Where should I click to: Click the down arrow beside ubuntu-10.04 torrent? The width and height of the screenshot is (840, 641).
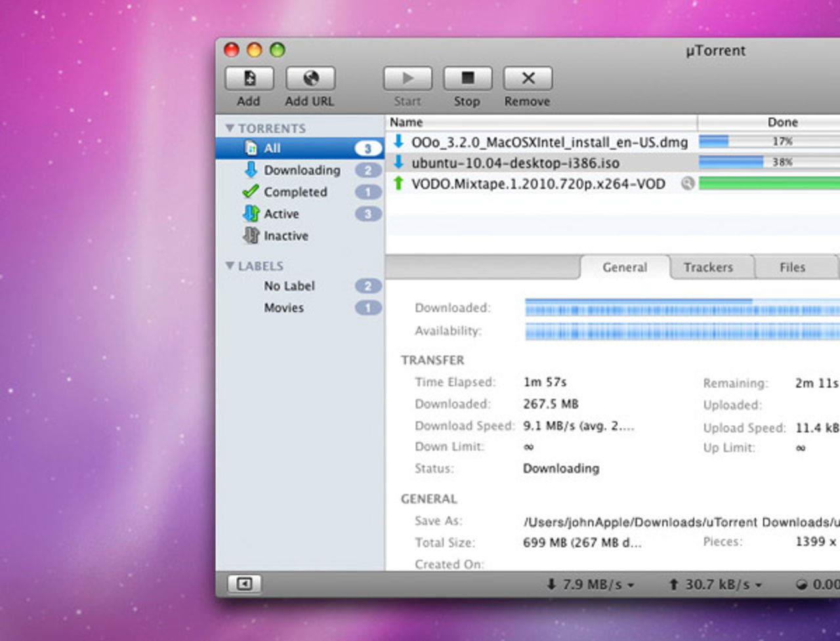coord(398,163)
